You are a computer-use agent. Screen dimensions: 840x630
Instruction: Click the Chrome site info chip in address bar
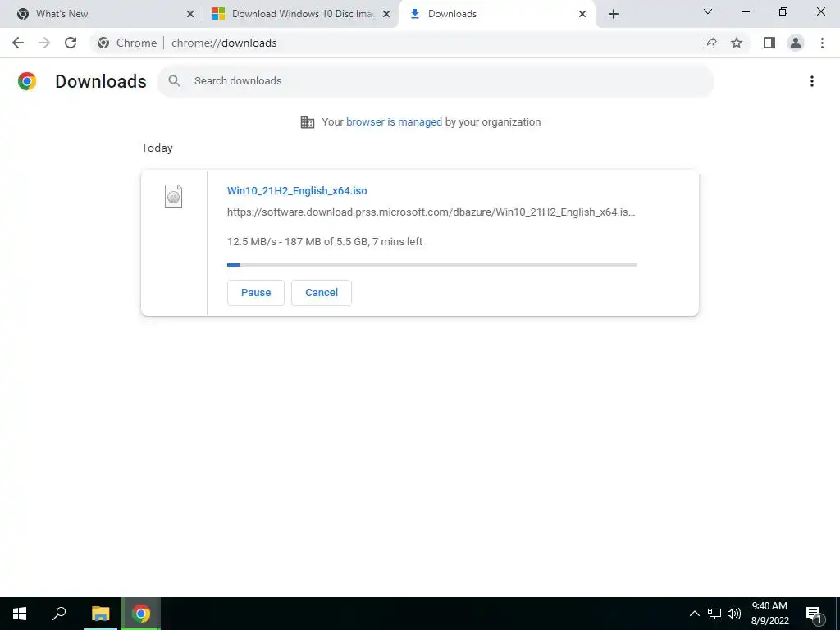[x=127, y=43]
